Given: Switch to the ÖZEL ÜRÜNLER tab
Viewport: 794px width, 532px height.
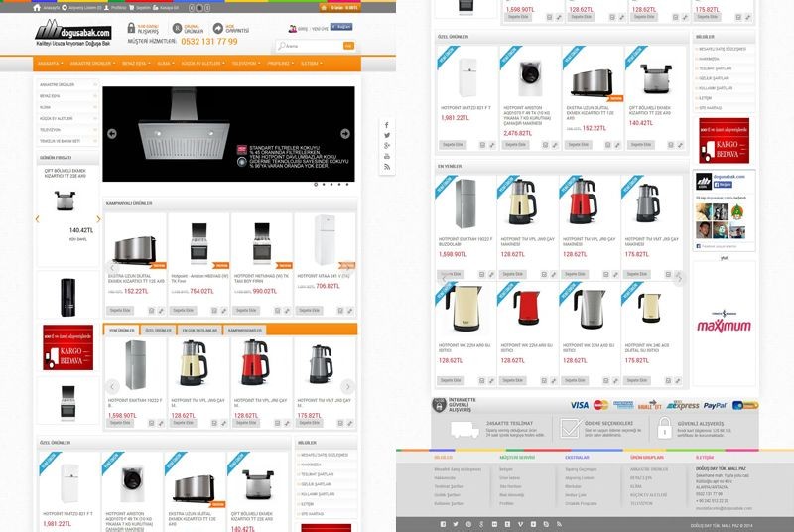Looking at the screenshot, I should click(159, 331).
